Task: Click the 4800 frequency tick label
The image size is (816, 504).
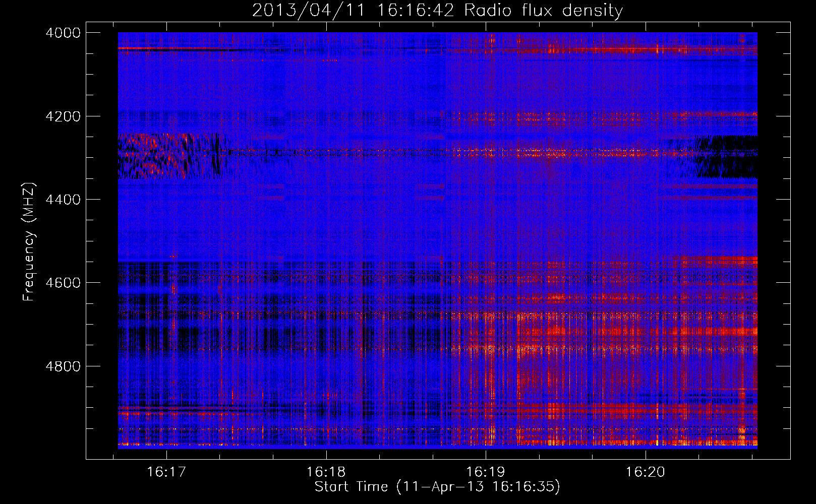Action: [x=63, y=366]
